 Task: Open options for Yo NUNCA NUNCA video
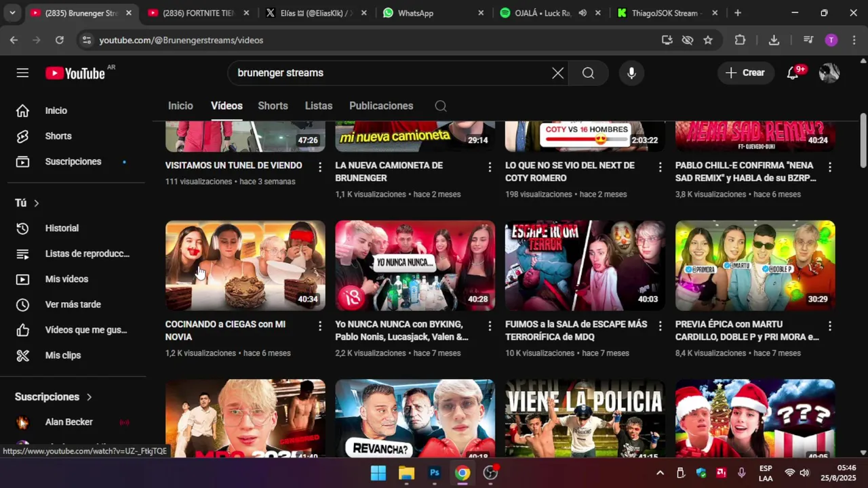(490, 326)
